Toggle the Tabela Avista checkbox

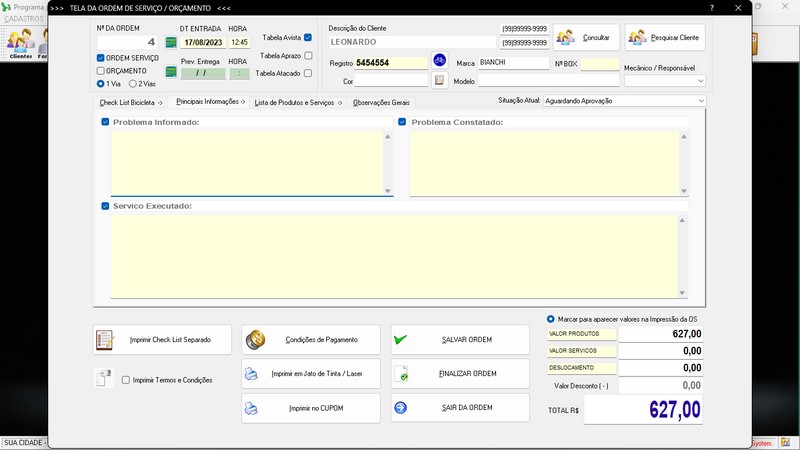308,37
